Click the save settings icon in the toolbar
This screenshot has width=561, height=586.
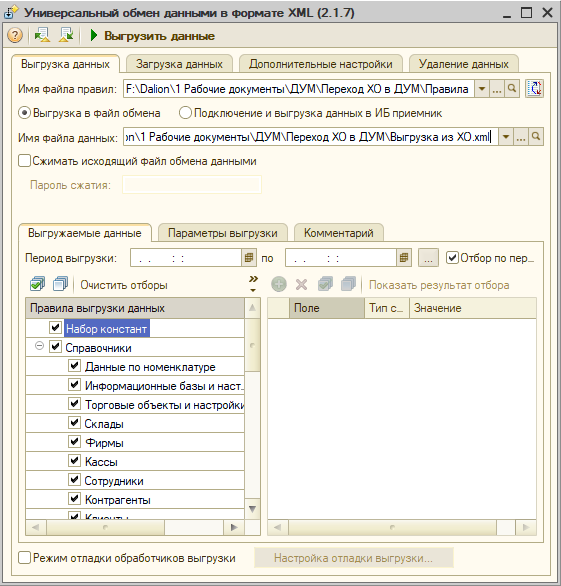pyautogui.click(x=67, y=36)
